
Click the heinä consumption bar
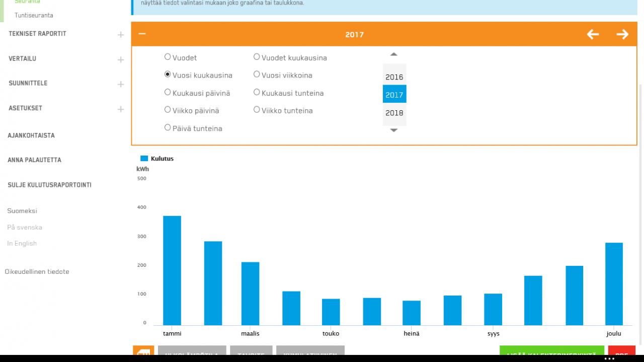tap(412, 313)
